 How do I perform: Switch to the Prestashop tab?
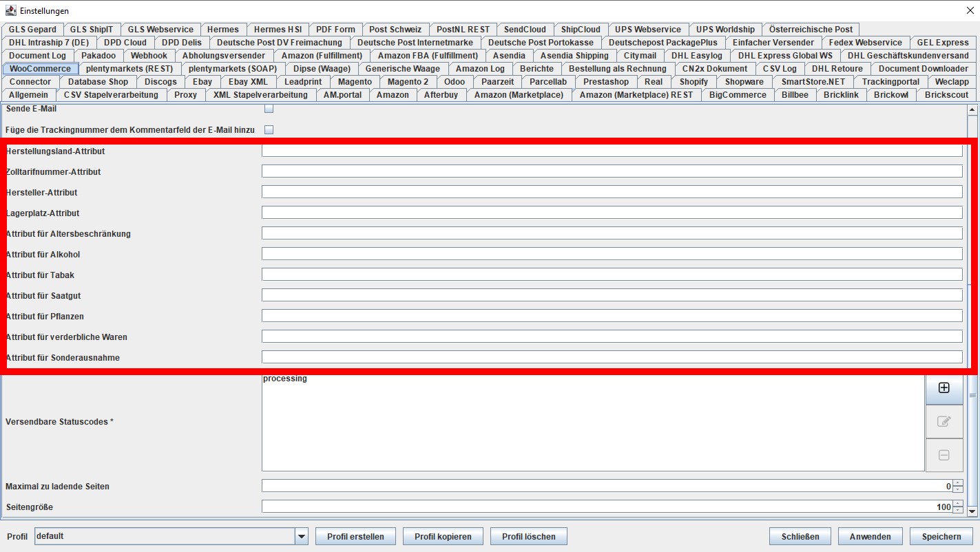(605, 82)
